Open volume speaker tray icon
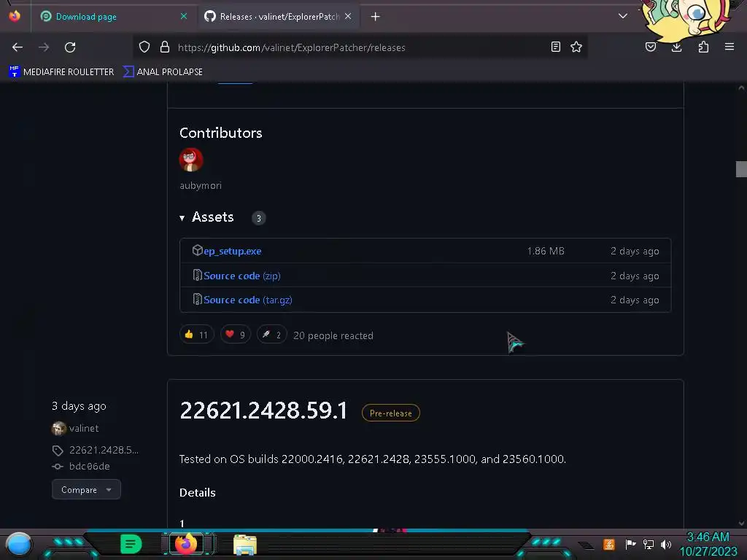The width and height of the screenshot is (747, 560). [666, 544]
